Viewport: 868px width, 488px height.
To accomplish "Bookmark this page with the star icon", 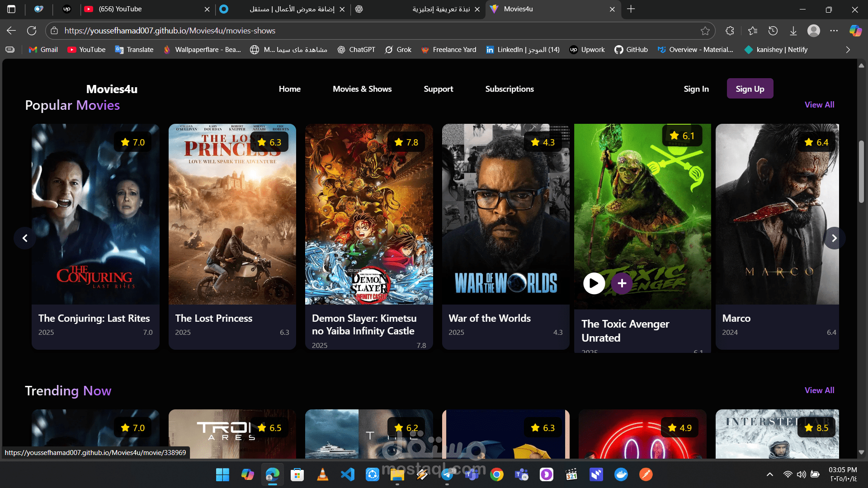I will [705, 31].
